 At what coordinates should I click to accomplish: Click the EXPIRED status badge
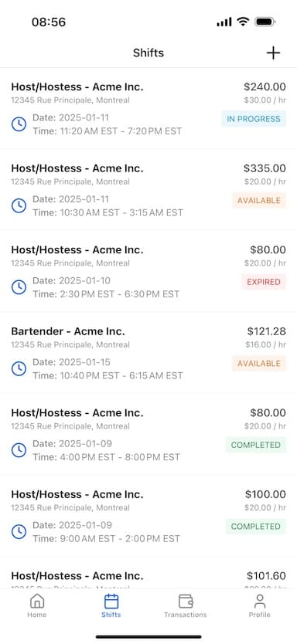(x=264, y=282)
